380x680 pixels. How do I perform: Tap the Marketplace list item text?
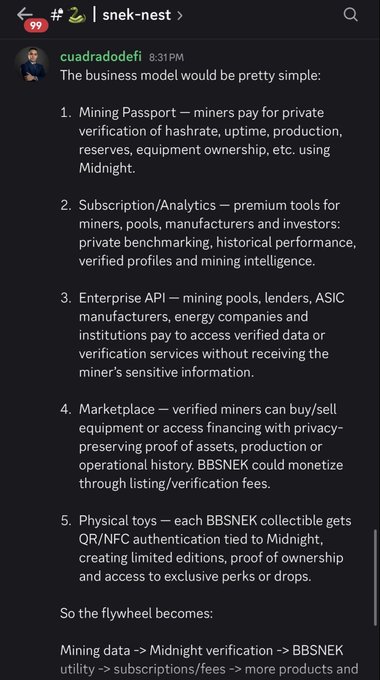click(211, 446)
